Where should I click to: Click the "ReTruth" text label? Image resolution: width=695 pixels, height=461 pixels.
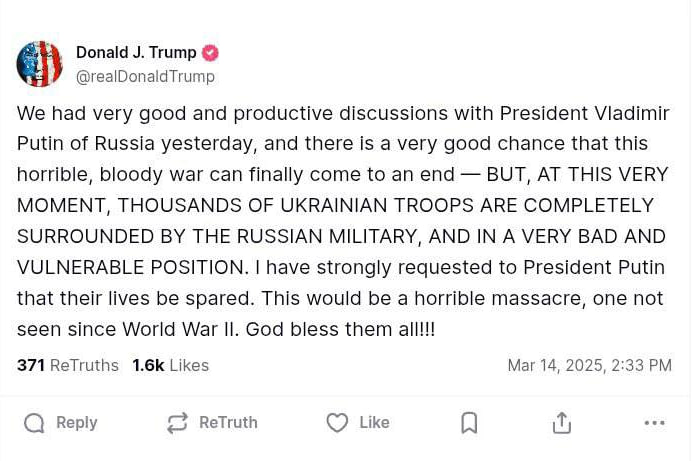[x=228, y=423]
